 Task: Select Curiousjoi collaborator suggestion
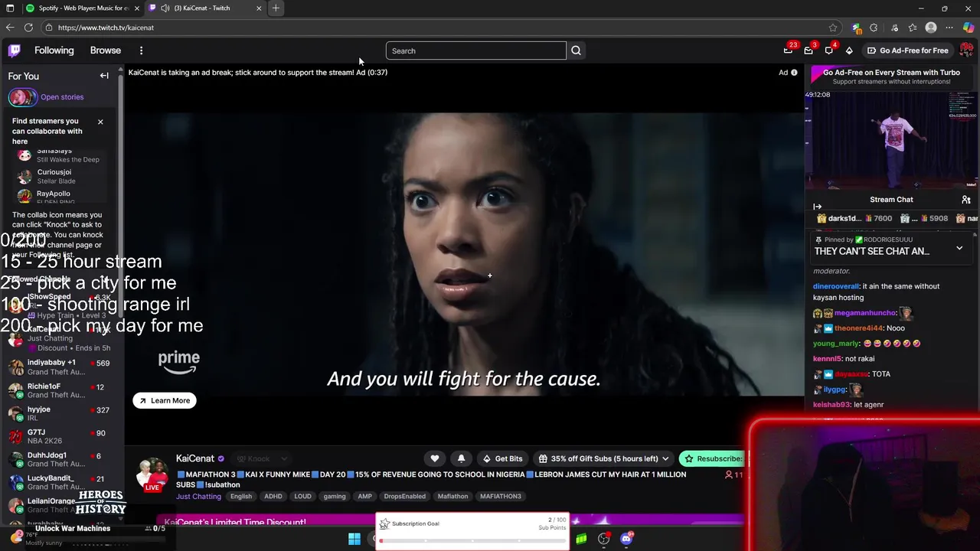point(60,177)
